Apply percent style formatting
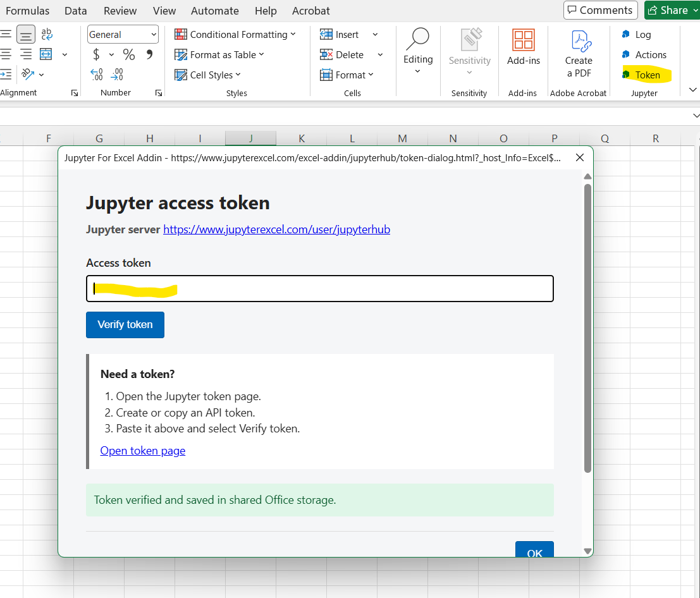Viewport: 700px width, 598px height. [129, 54]
